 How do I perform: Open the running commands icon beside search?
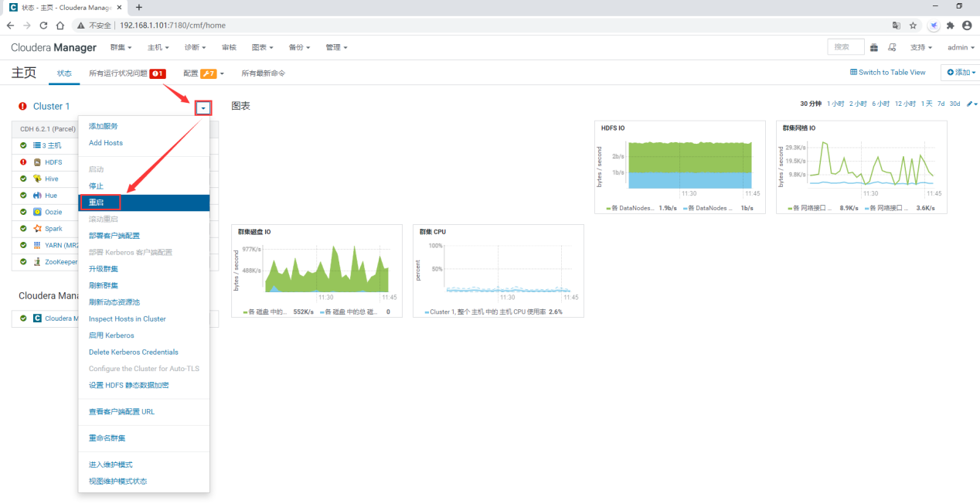click(892, 47)
